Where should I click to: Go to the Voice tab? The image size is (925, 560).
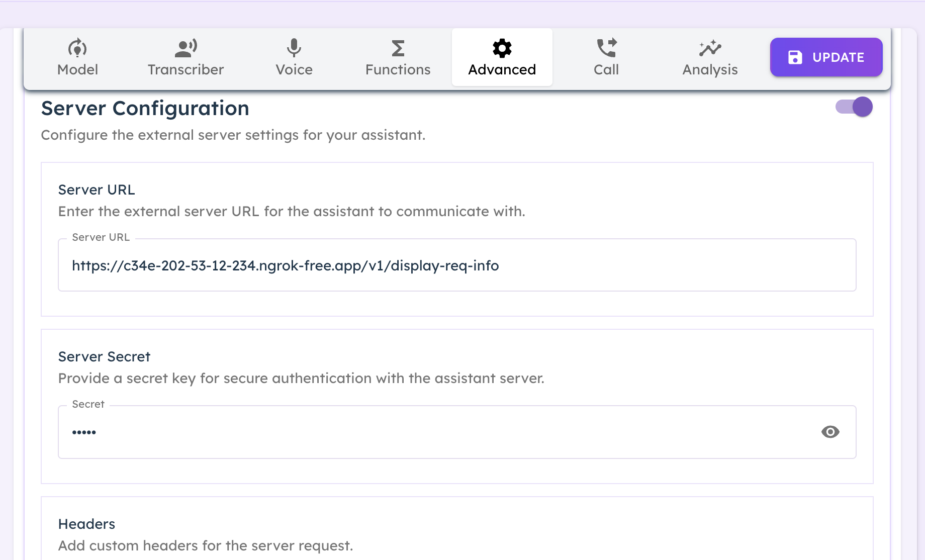294,57
